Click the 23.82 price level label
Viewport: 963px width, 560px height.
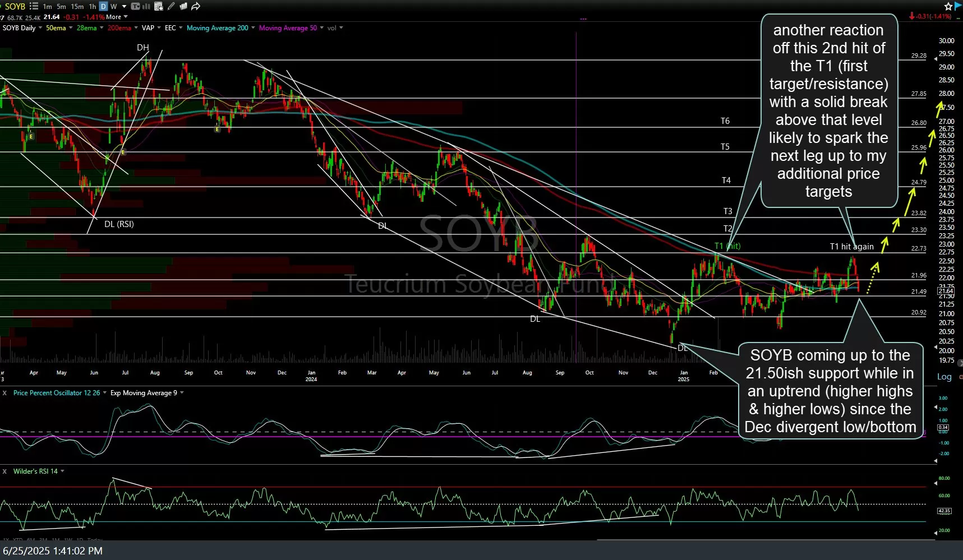click(x=919, y=213)
